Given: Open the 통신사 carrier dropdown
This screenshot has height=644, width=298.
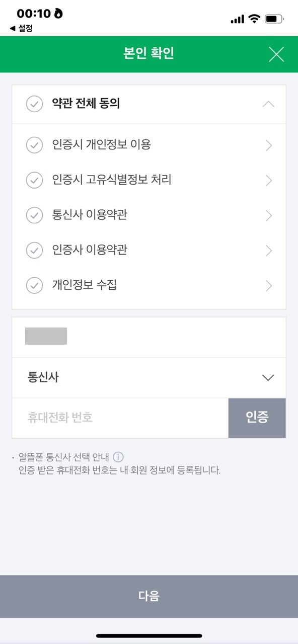Looking at the screenshot, I should pyautogui.click(x=149, y=378).
